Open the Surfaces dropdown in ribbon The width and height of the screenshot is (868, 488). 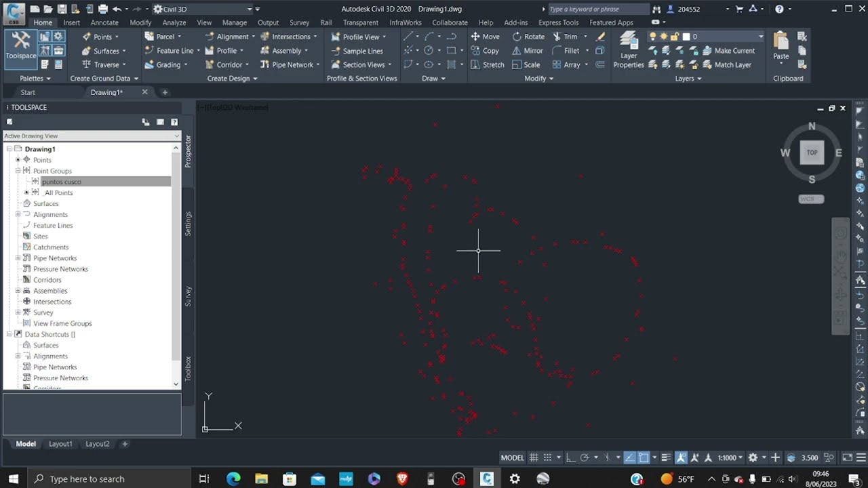click(x=104, y=51)
